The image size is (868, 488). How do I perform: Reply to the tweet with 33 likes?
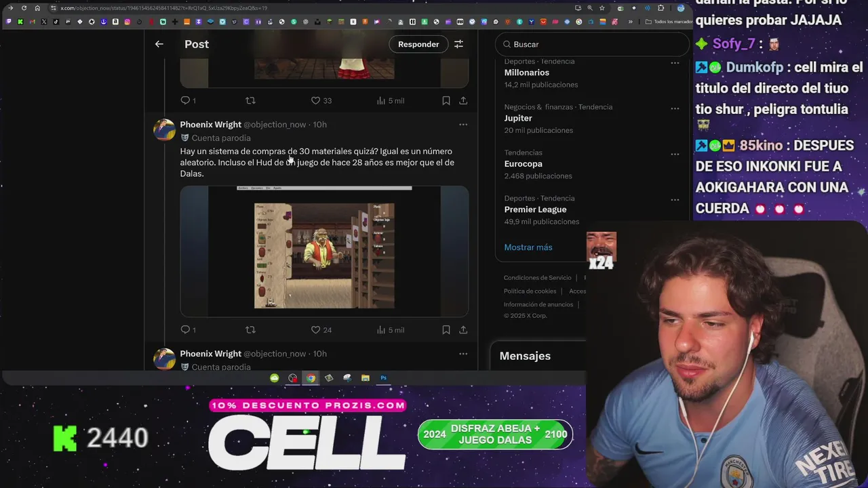pyautogui.click(x=185, y=100)
